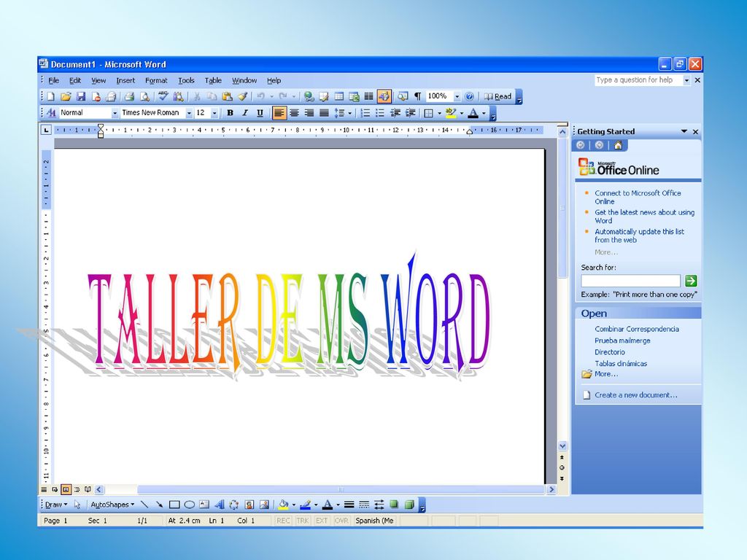747x560 pixels.
Task: Toggle Bold formatting
Action: (230, 113)
